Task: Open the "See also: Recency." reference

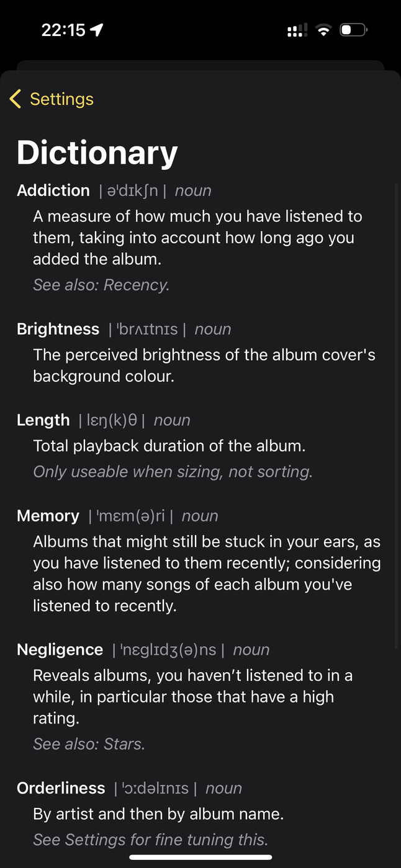Action: click(x=101, y=285)
